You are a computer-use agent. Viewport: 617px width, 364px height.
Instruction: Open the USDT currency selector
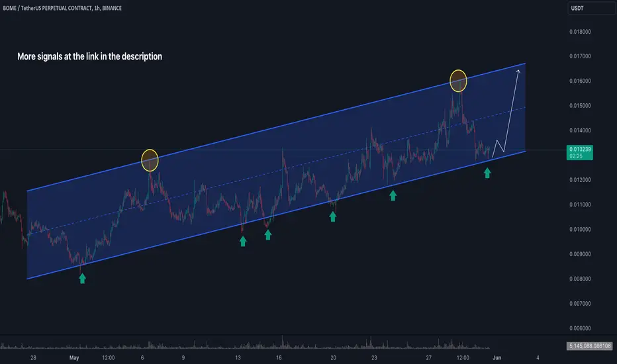click(x=591, y=8)
